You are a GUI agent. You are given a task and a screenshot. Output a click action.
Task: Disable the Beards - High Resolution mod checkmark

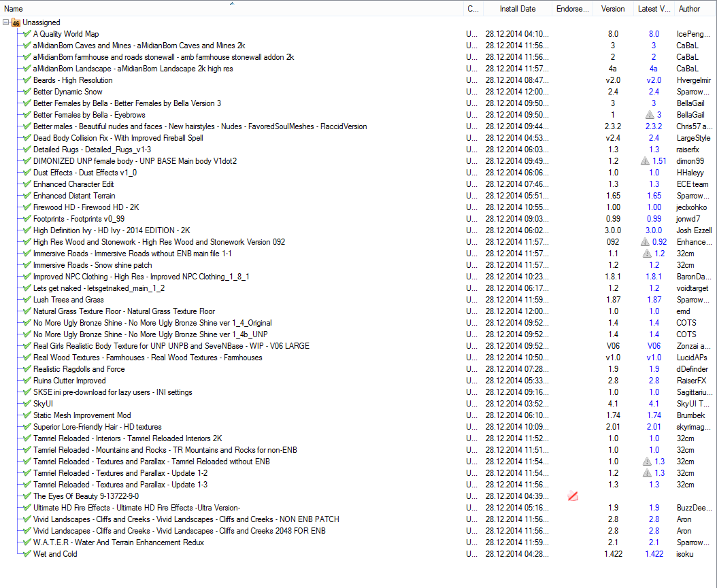coord(27,80)
